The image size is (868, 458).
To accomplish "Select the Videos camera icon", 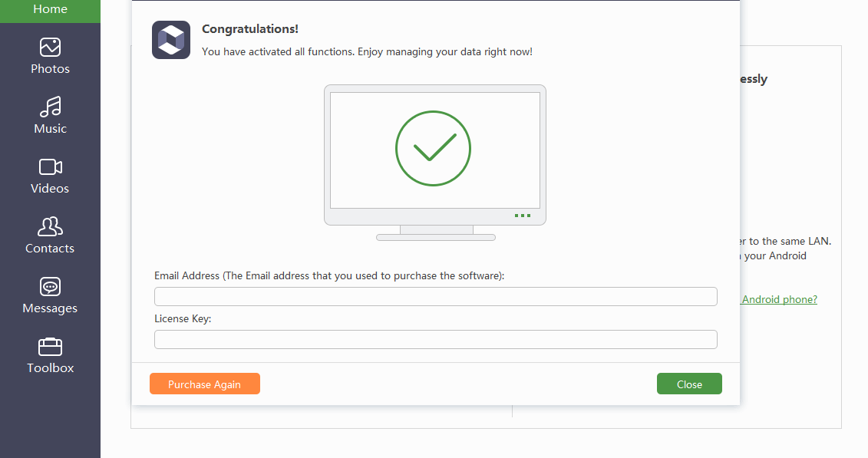I will (50, 166).
